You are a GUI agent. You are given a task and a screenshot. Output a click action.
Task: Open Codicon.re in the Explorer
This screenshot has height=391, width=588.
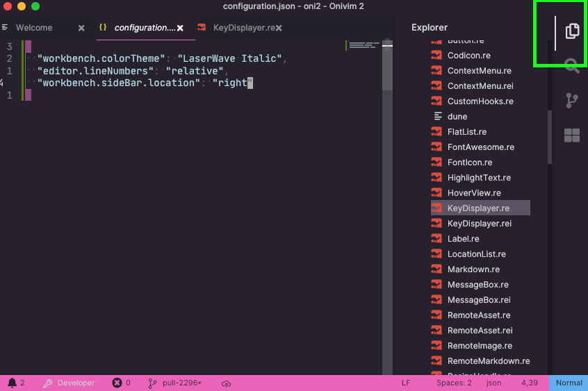click(468, 56)
